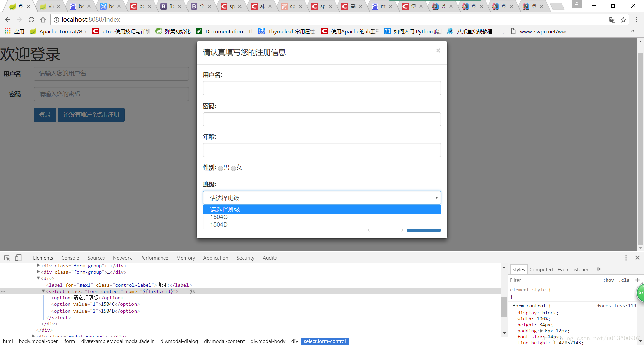Screen dimensions: 644x345
Task: Show more Styles pane tabs with the chevron
Action: pyautogui.click(x=599, y=269)
